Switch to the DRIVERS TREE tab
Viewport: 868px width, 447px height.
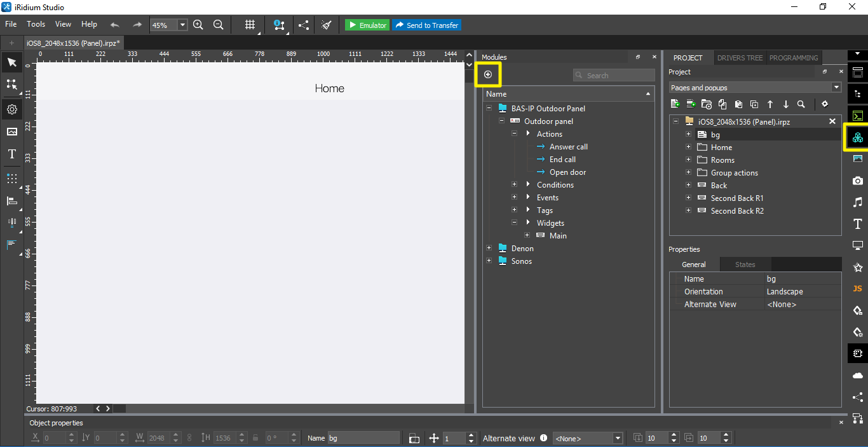pyautogui.click(x=740, y=57)
